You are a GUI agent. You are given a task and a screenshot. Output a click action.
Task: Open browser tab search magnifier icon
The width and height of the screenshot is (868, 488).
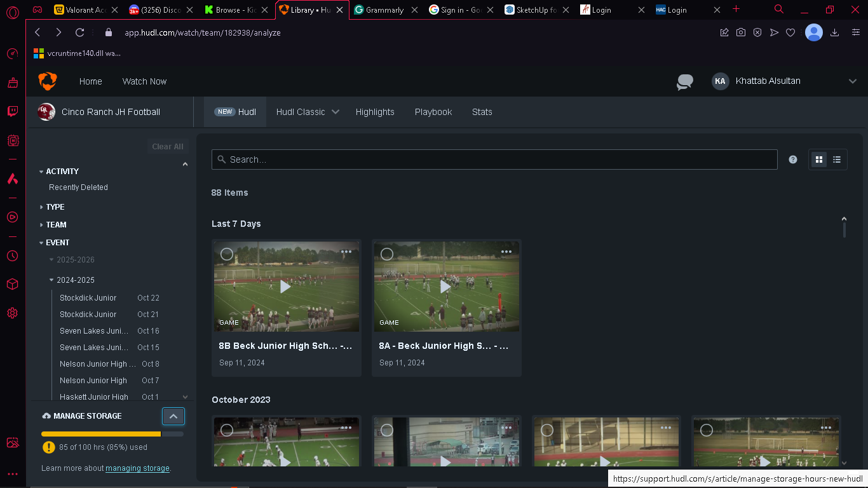point(779,9)
